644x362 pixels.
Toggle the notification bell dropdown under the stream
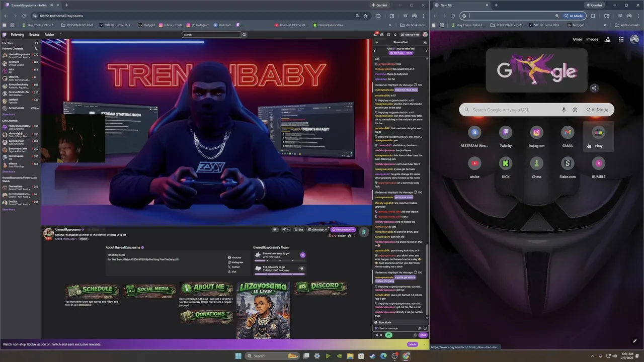[286, 230]
